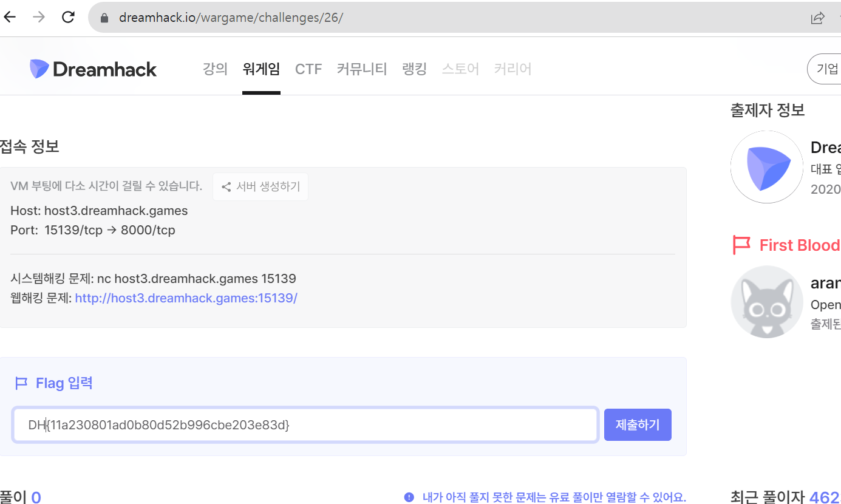Screen dimensions: 841x504
Task: Click the padlock site info icon
Action: click(104, 18)
